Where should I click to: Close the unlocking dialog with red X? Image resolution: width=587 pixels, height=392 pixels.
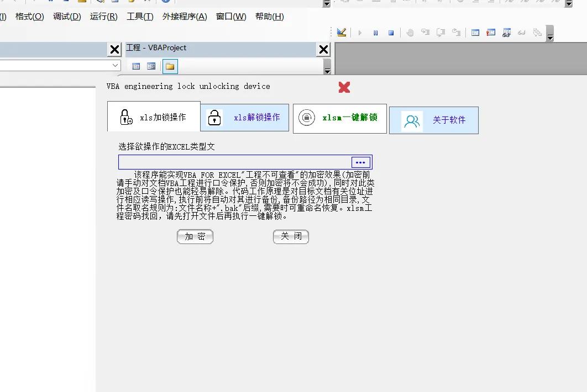click(344, 87)
